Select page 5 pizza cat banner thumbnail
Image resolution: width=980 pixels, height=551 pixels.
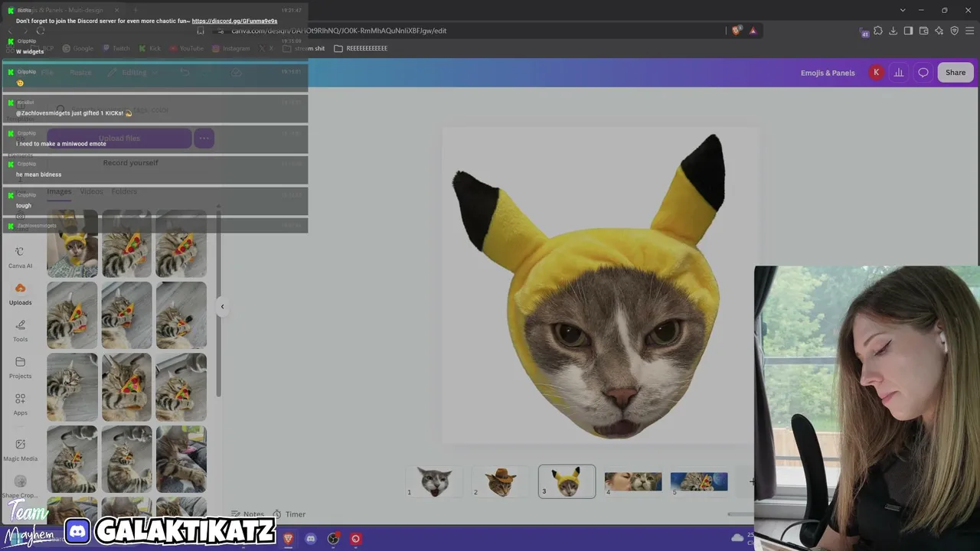[x=699, y=481]
